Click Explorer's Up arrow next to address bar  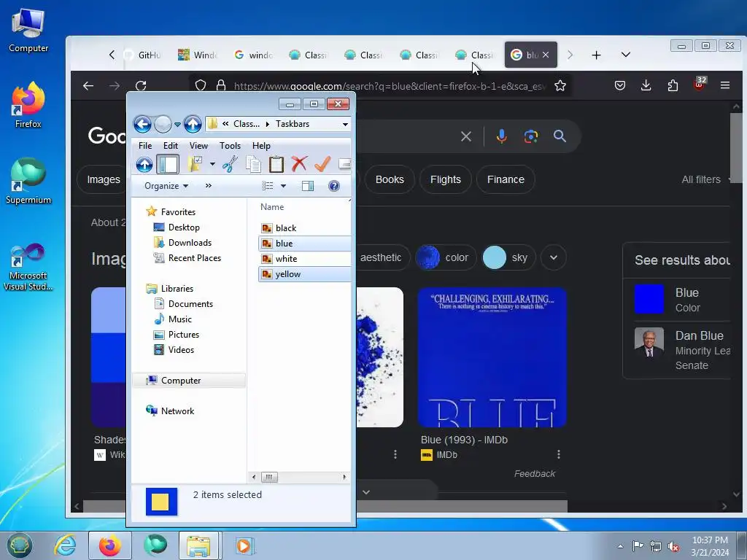tap(193, 124)
